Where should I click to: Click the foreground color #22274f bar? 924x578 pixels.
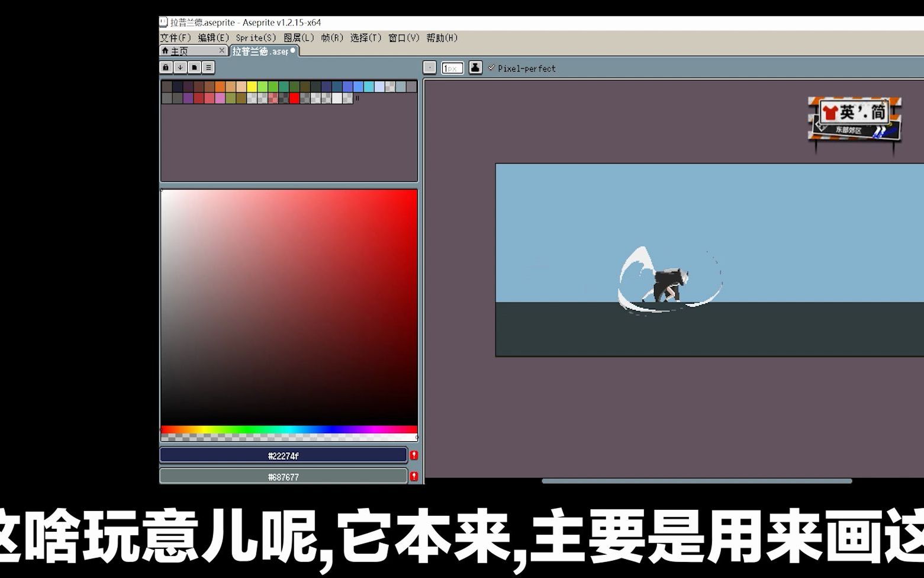pyautogui.click(x=284, y=455)
